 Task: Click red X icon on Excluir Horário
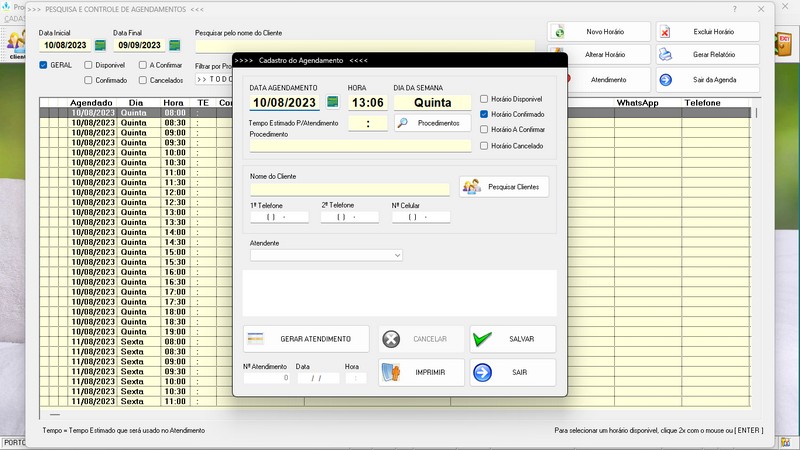pos(665,32)
